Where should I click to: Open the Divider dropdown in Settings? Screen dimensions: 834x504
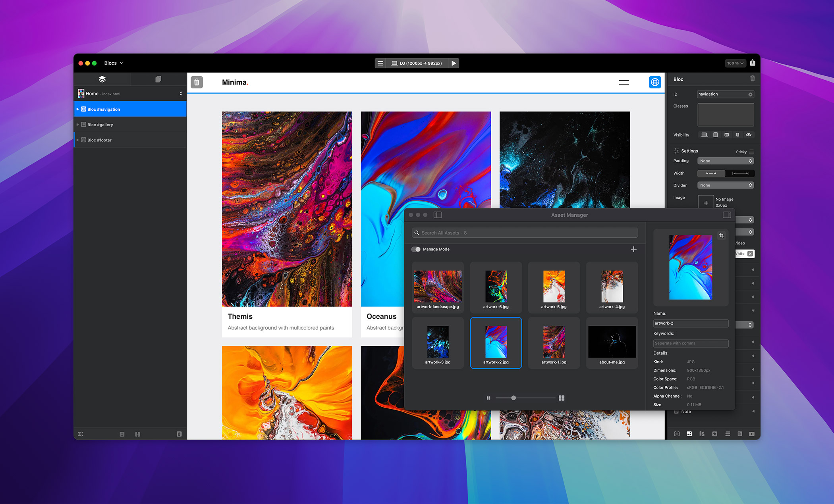tap(726, 185)
